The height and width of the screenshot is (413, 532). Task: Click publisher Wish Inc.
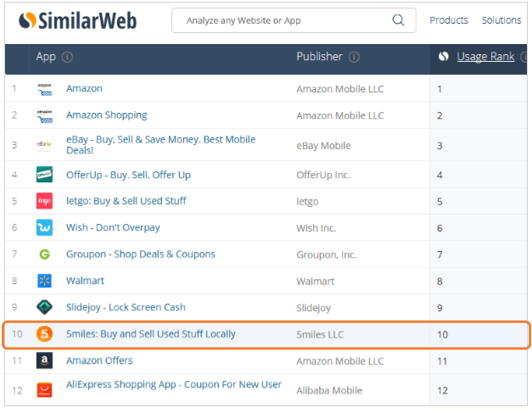(x=316, y=228)
